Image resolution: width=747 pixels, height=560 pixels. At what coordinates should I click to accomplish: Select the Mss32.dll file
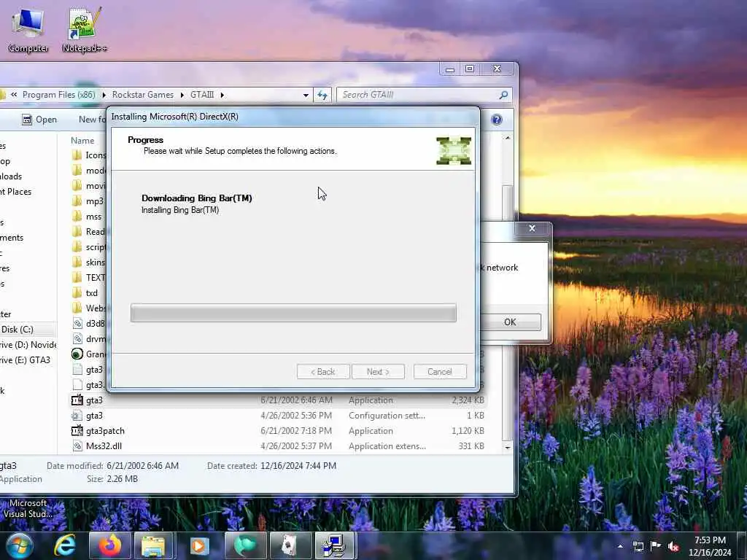coord(278,446)
